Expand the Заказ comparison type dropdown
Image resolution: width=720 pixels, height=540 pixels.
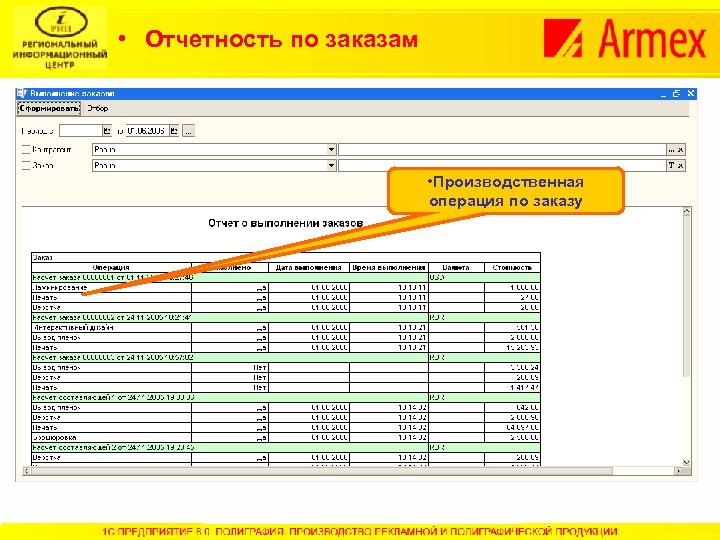coord(331,166)
